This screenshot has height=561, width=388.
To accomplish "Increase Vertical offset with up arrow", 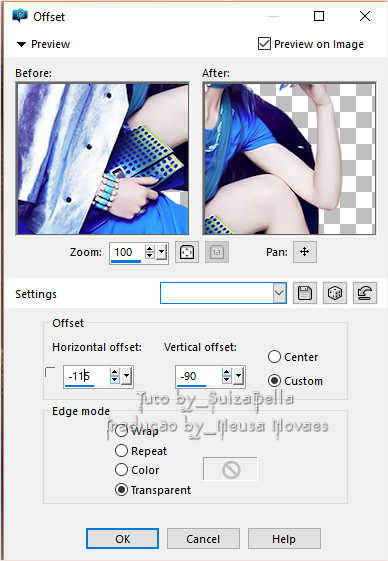I will pyautogui.click(x=227, y=372).
